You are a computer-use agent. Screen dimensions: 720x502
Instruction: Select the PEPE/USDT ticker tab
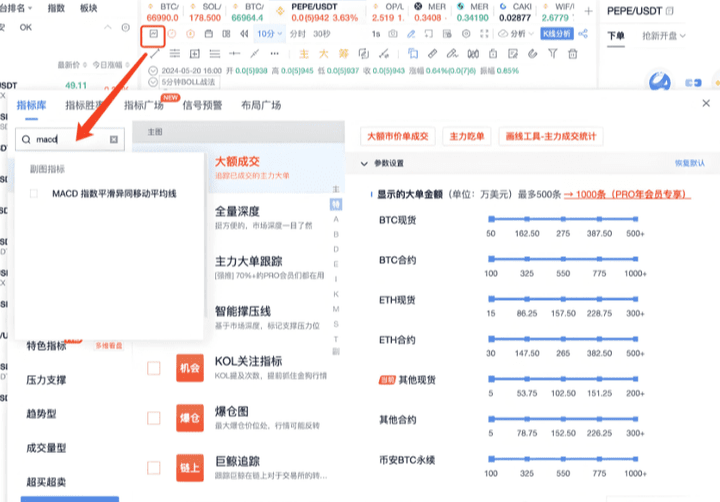tap(320, 12)
